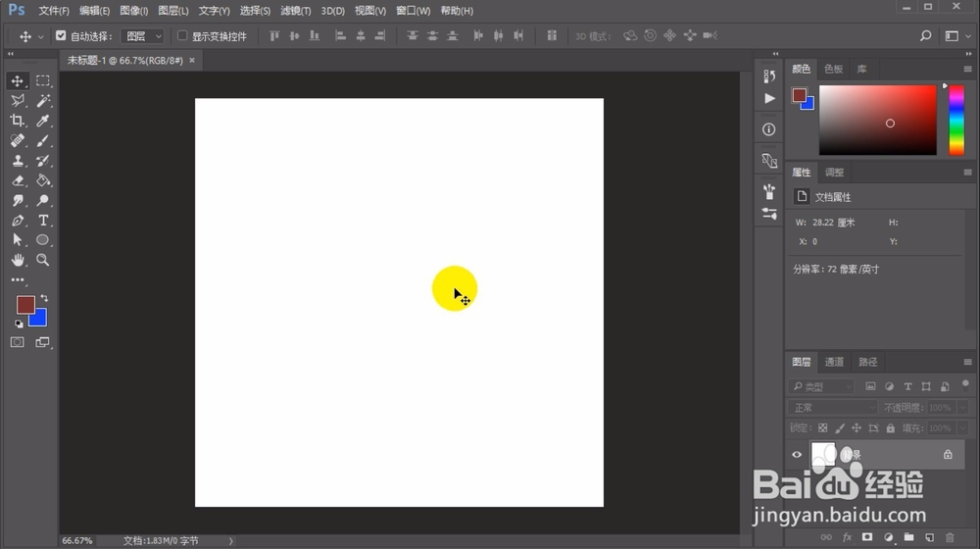Select the Smudge tool
Screen dimensions: 980x549
click(x=18, y=200)
